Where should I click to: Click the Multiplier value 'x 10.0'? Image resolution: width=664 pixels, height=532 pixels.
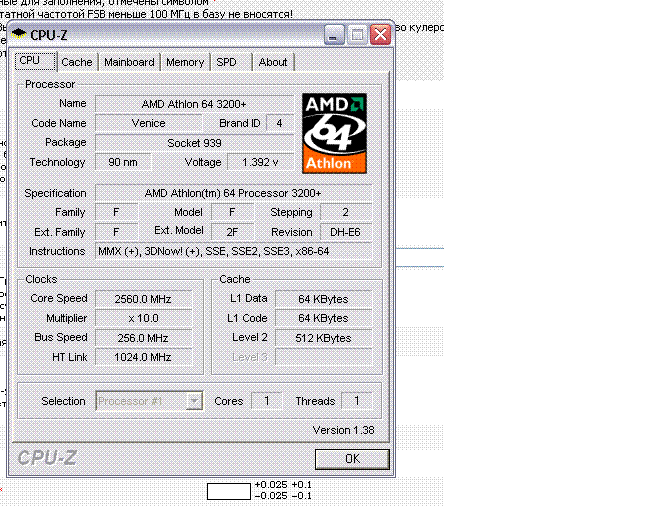(144, 318)
